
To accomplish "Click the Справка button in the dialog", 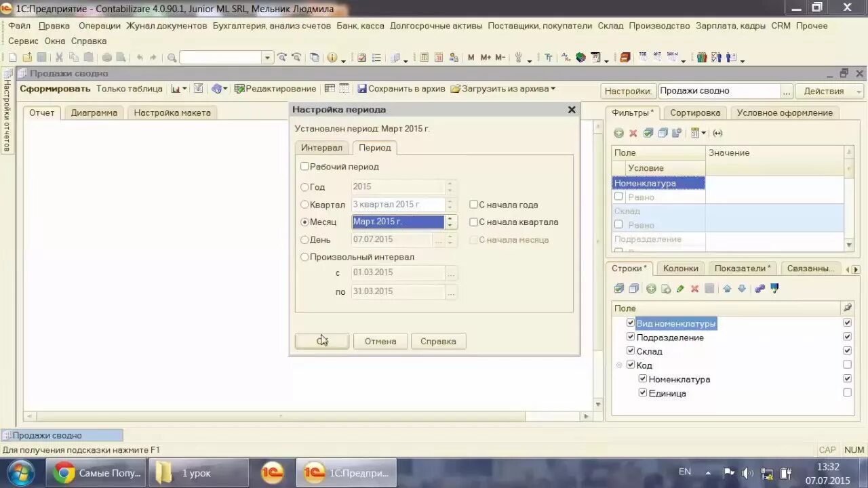I will click(x=438, y=341).
